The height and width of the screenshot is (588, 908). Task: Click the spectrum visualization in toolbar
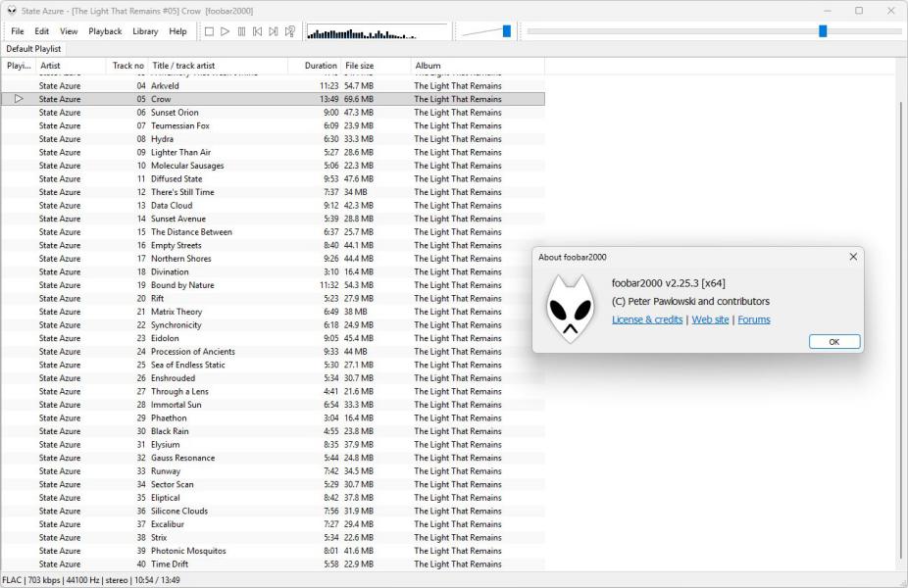pyautogui.click(x=378, y=31)
